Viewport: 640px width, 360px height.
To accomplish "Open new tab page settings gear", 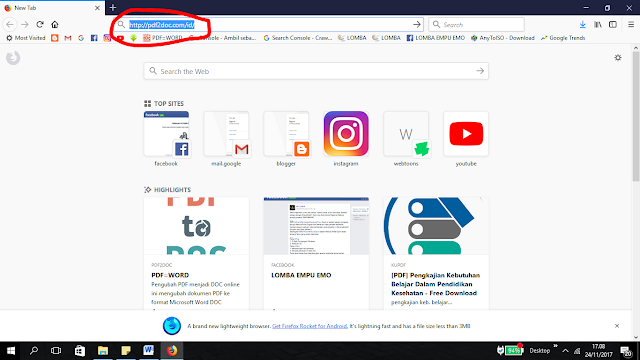I will click(x=618, y=58).
